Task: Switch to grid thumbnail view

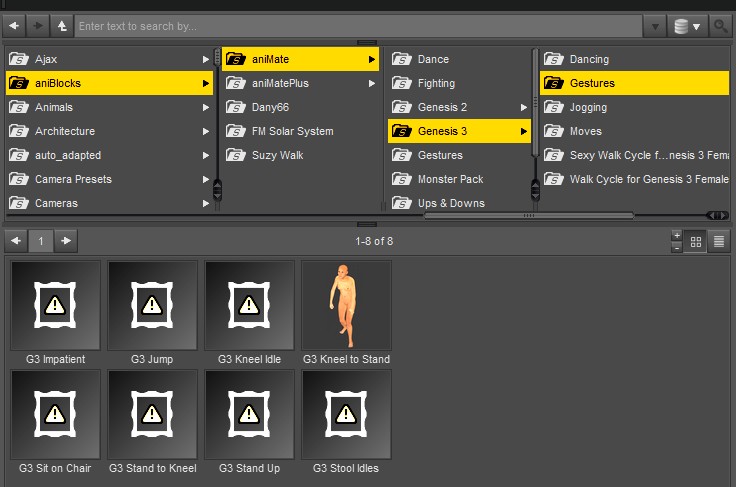Action: (696, 242)
